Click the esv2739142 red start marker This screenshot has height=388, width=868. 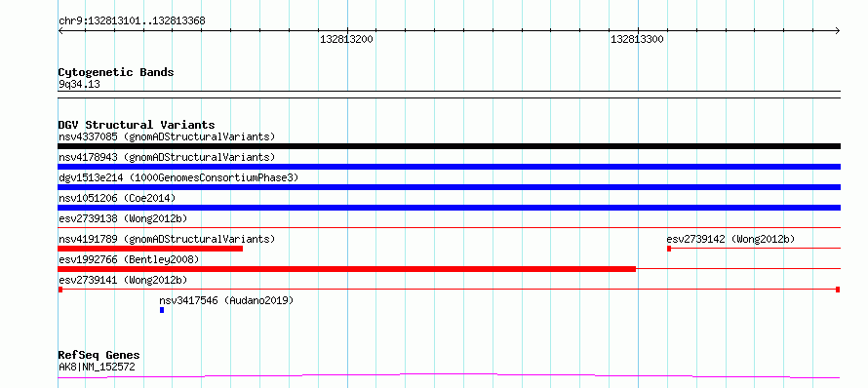pyautogui.click(x=669, y=249)
